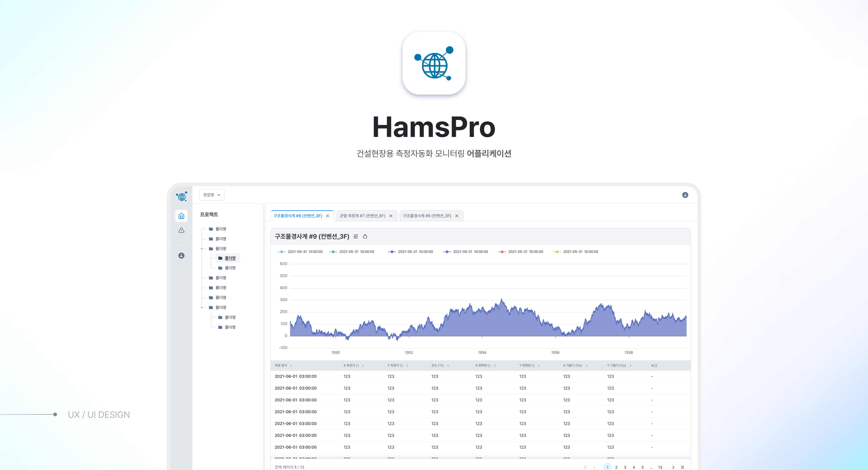Switch to 균열 측정계 #7 (컨벤션_6F) tab
Viewport: 868px width, 470px height.
click(362, 216)
